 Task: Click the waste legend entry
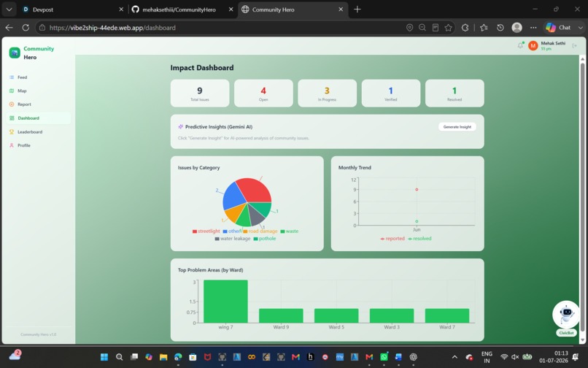[x=290, y=231]
